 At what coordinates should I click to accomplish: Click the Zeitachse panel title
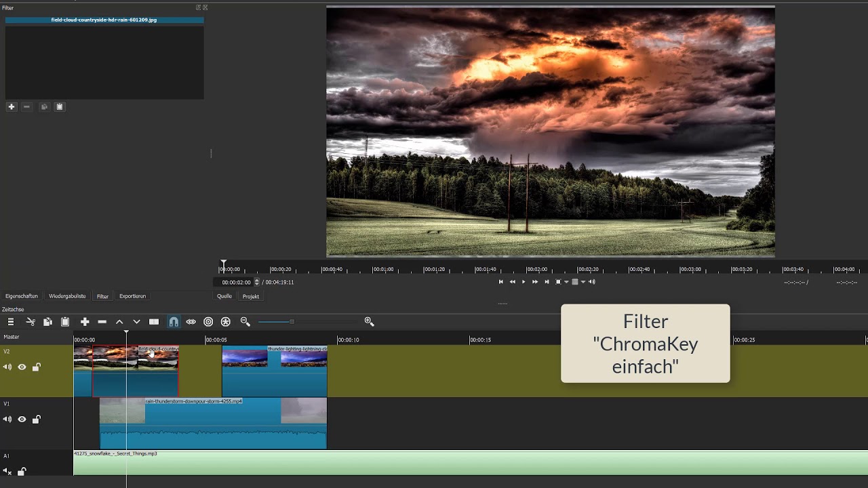[13, 310]
